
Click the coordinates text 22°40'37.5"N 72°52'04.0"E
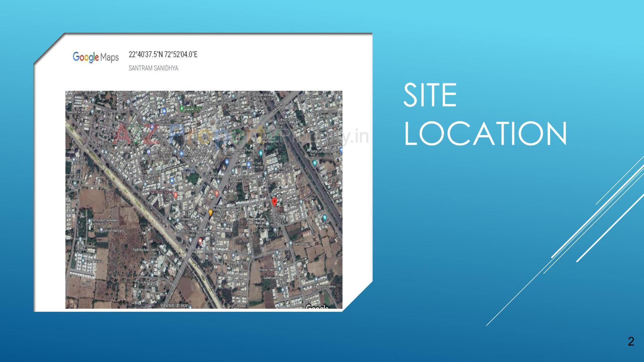pyautogui.click(x=164, y=55)
